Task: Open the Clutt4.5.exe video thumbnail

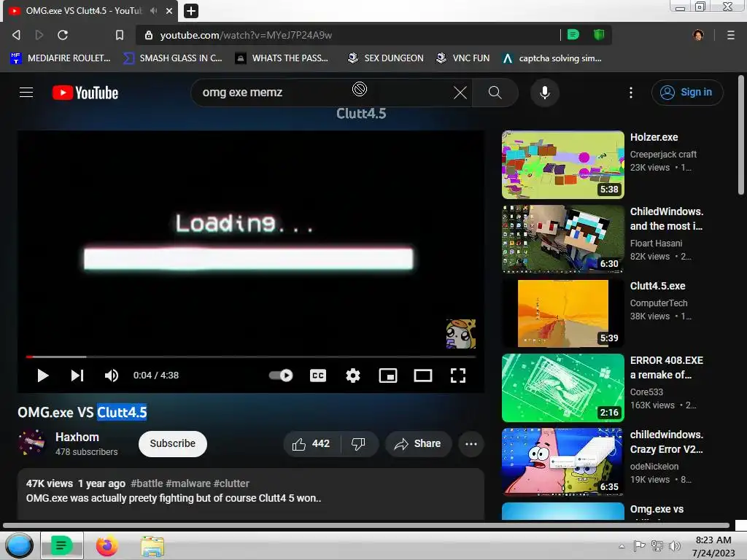Action: [562, 314]
